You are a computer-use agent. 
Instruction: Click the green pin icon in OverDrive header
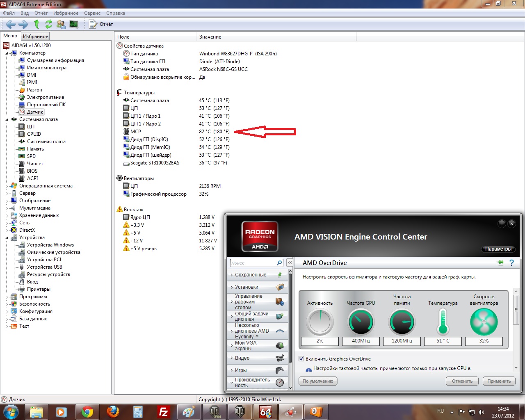(500, 262)
